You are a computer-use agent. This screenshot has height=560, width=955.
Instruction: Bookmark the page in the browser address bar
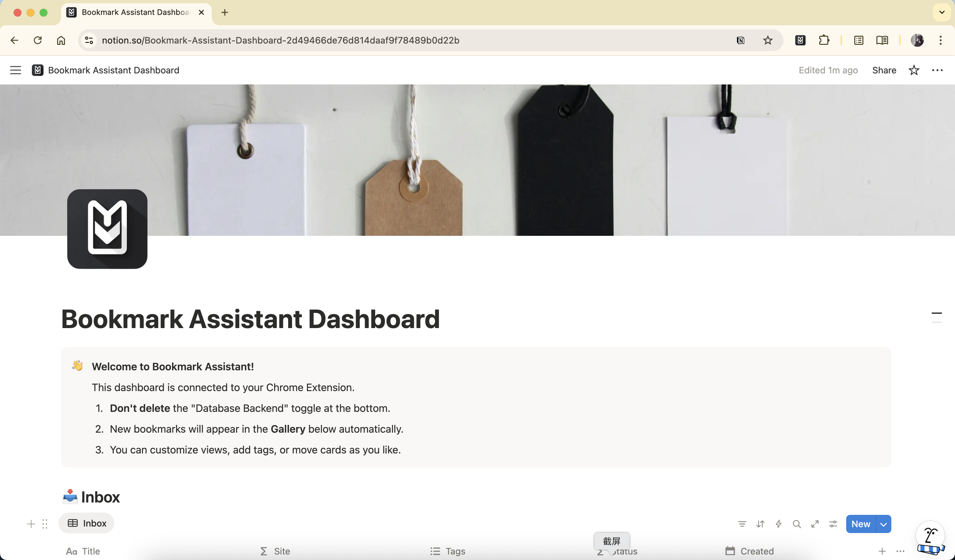768,40
